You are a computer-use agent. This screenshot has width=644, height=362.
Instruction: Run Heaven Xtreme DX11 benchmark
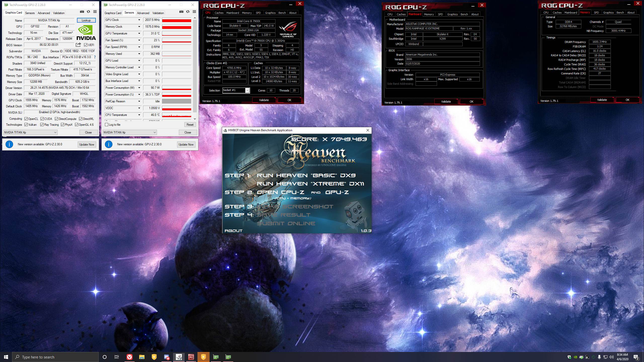(x=310, y=184)
